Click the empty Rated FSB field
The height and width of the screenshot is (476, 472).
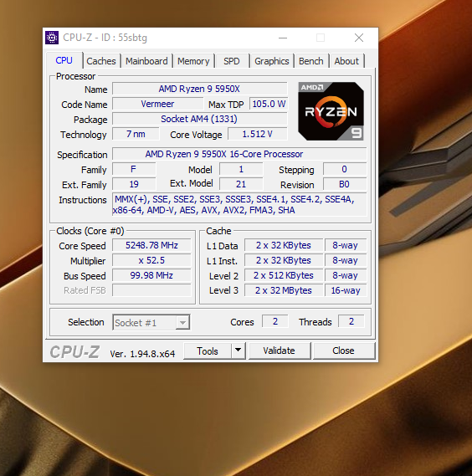coord(151,290)
